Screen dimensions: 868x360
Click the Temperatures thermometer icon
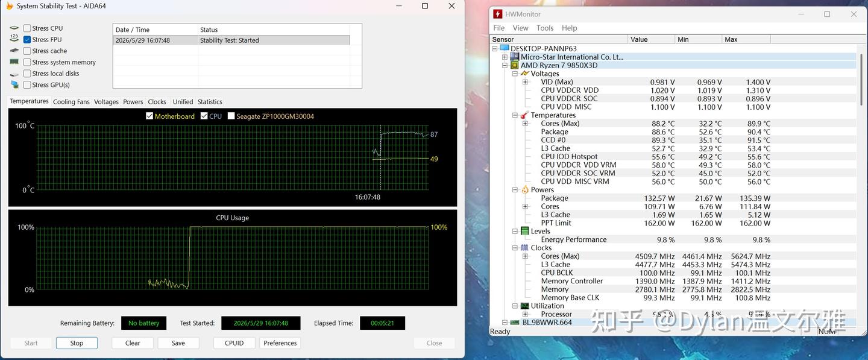[x=524, y=115]
